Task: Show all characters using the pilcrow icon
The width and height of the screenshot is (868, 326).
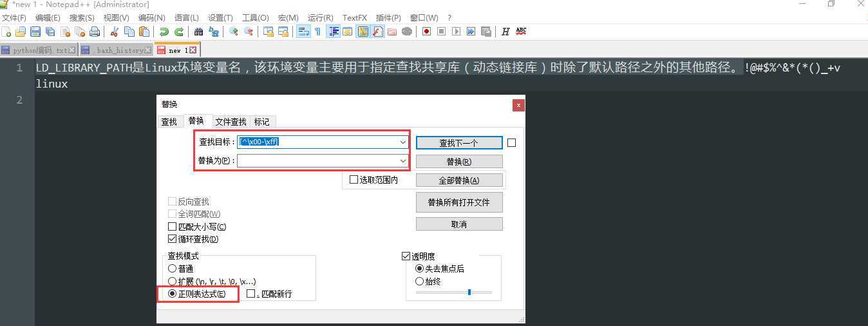Action: 317,31
